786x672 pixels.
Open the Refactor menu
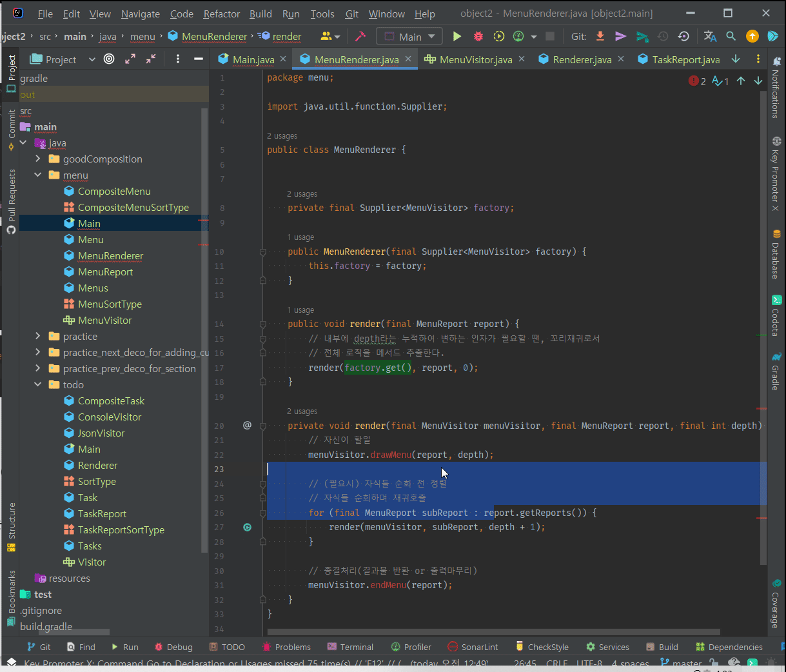coord(221,14)
